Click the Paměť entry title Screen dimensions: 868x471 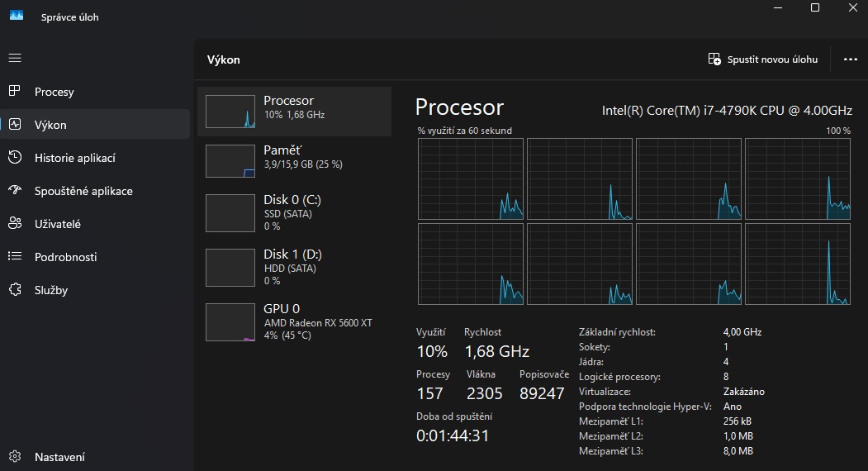282,150
